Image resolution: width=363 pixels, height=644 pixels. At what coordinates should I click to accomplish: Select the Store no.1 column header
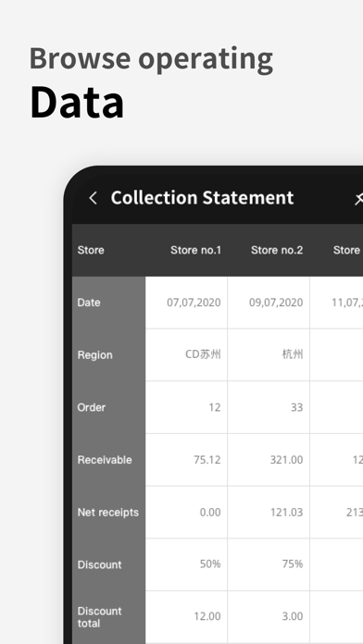tap(195, 250)
